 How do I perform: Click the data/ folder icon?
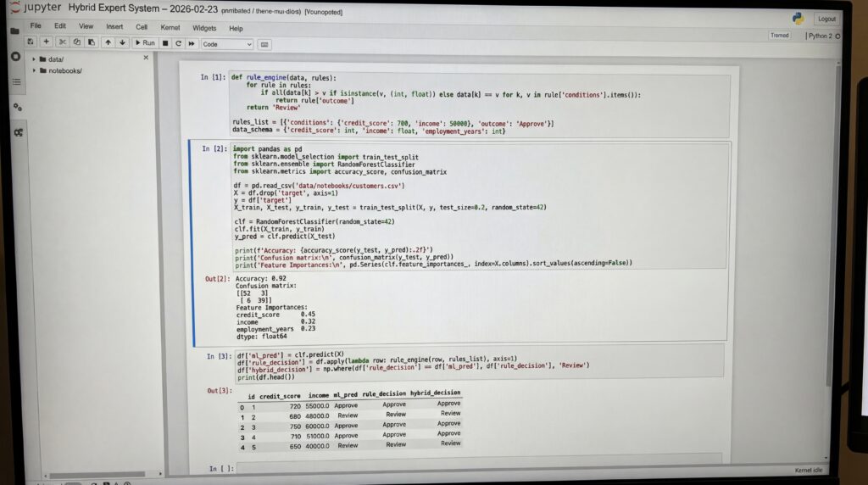[42, 59]
